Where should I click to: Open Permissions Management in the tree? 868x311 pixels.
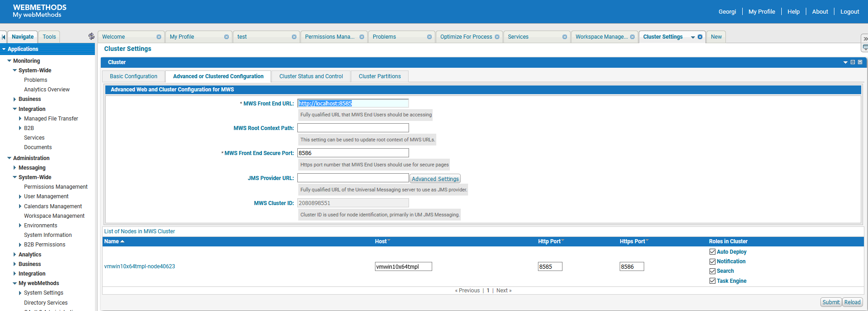(56, 187)
